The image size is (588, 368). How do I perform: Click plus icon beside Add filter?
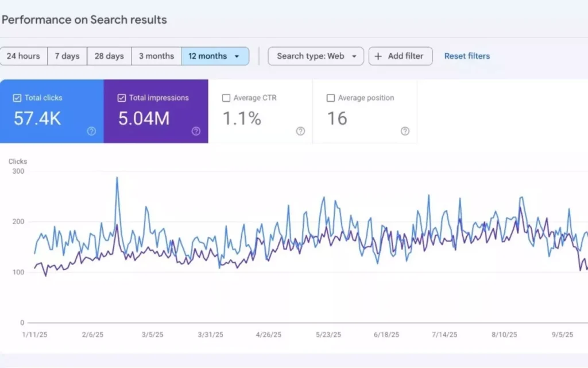click(x=378, y=56)
